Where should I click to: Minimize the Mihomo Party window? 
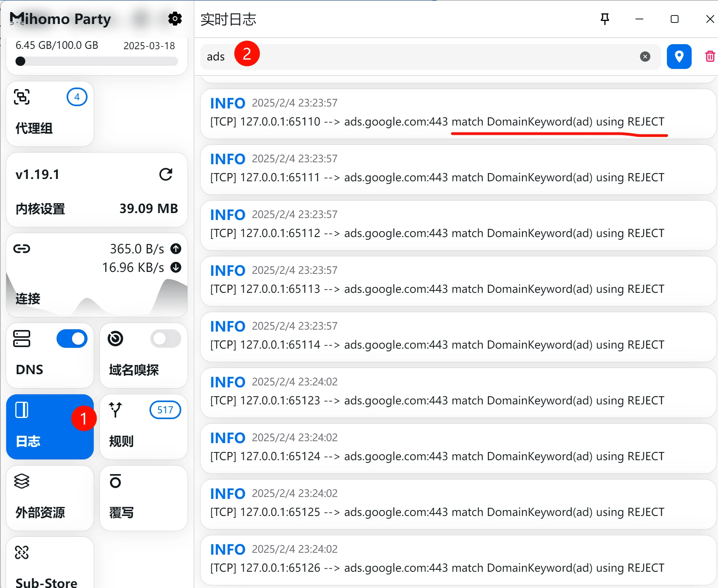(639, 19)
